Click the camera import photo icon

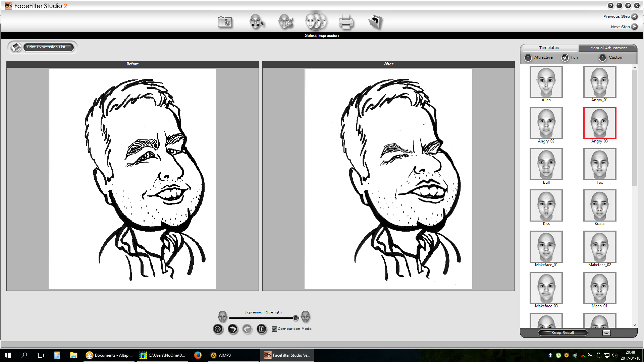225,22
